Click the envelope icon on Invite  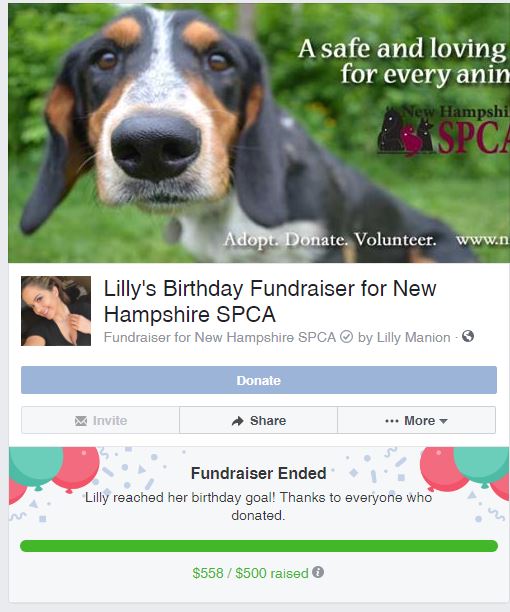click(x=81, y=420)
